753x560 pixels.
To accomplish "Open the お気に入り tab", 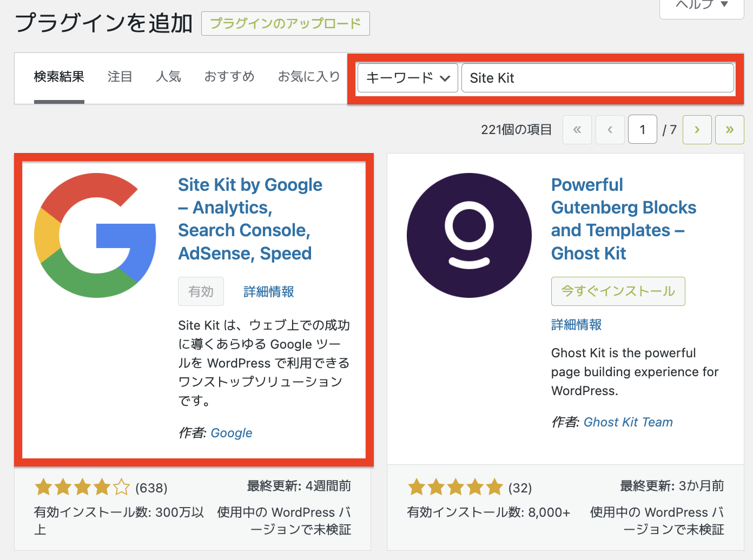I will [309, 77].
